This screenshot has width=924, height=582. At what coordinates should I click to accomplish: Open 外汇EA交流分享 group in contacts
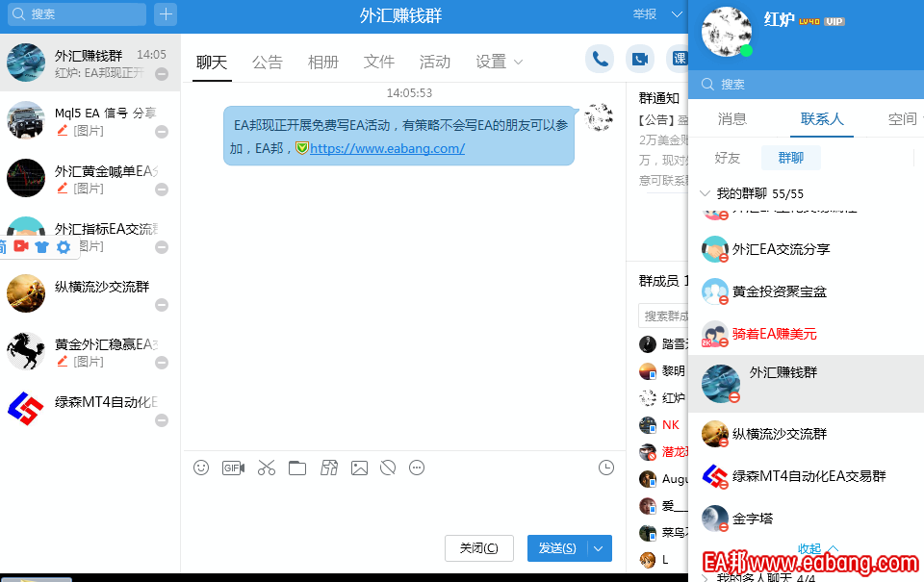[x=806, y=249]
